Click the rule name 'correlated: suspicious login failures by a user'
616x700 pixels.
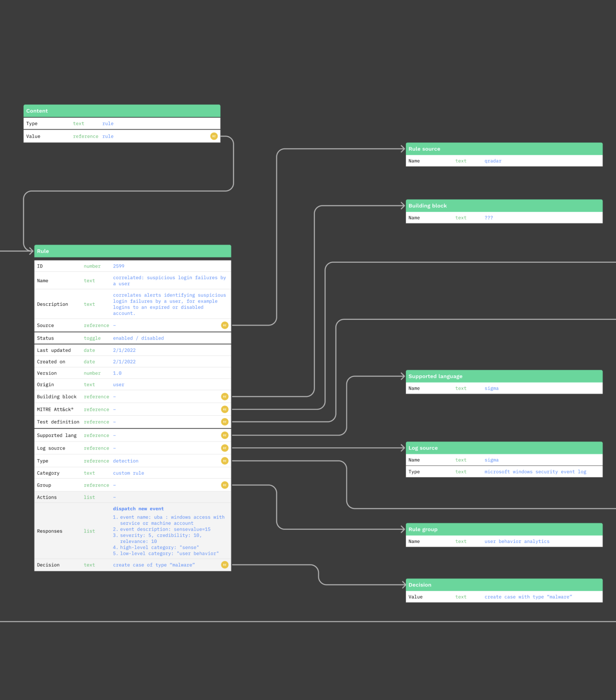169,280
